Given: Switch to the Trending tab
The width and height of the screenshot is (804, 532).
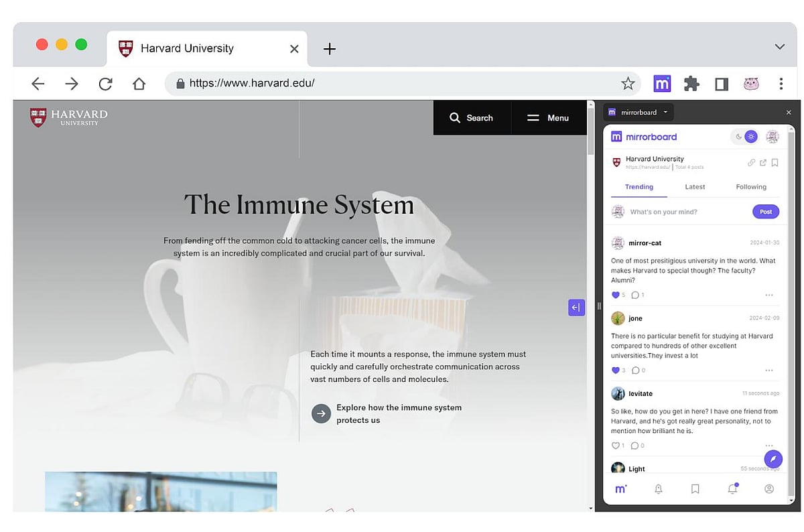Looking at the screenshot, I should 639,187.
